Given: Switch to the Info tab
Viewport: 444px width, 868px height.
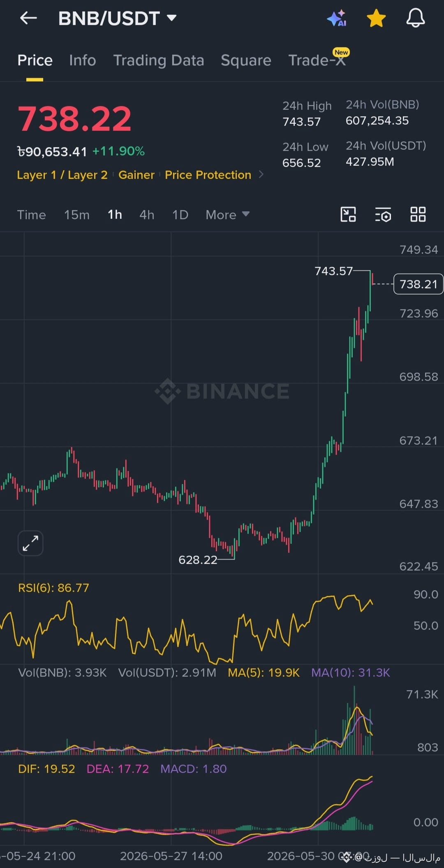Looking at the screenshot, I should point(83,60).
